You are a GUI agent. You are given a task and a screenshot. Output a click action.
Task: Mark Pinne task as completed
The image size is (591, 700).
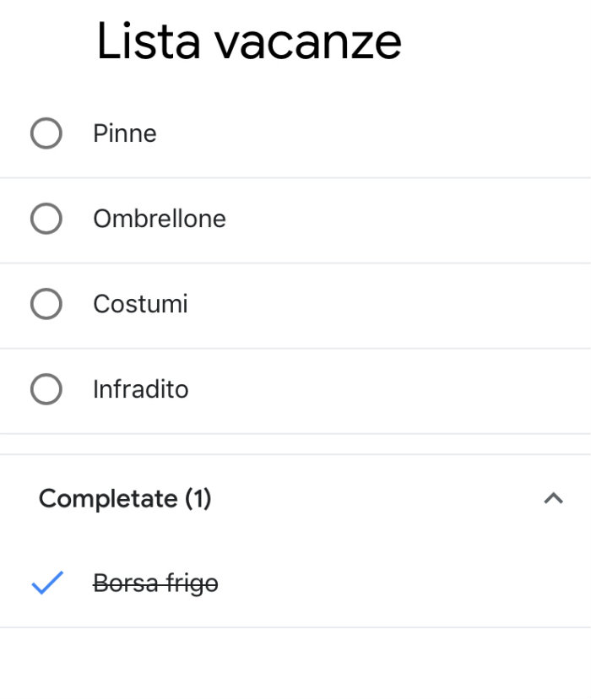coord(46,133)
